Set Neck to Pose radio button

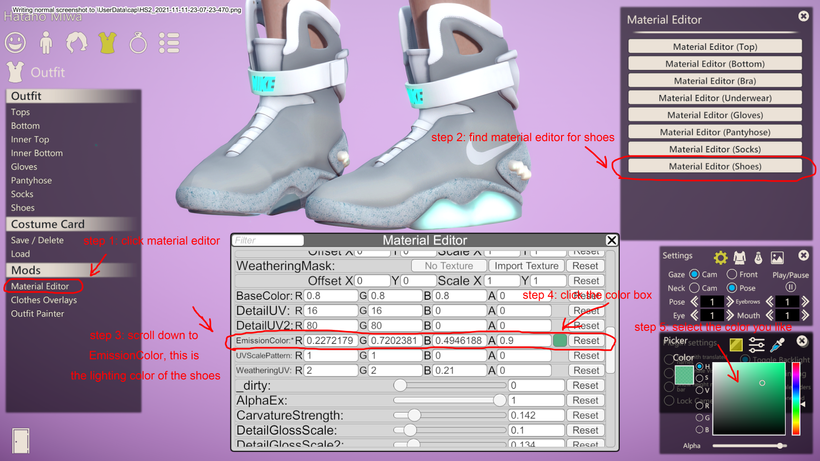[732, 287]
